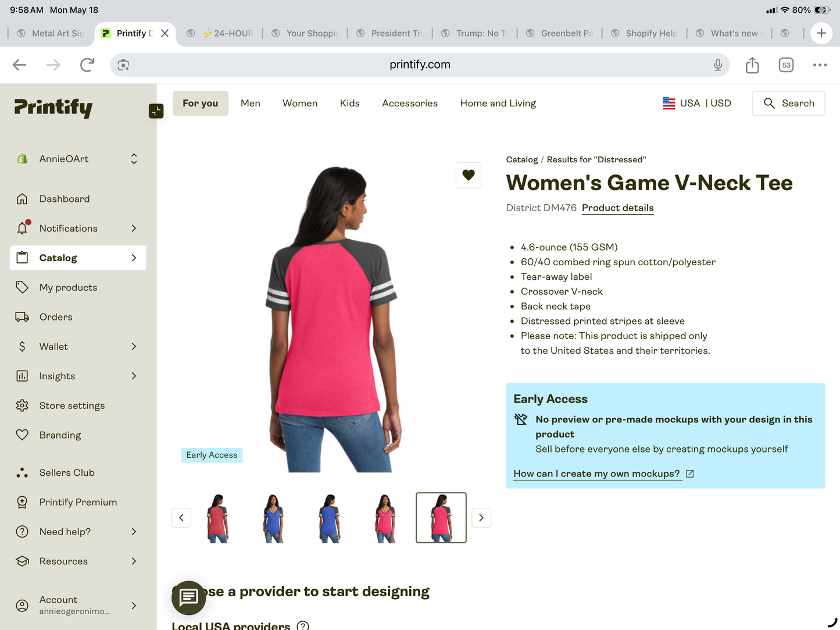Image resolution: width=840 pixels, height=630 pixels.
Task: Click the Search button
Action: coord(788,104)
